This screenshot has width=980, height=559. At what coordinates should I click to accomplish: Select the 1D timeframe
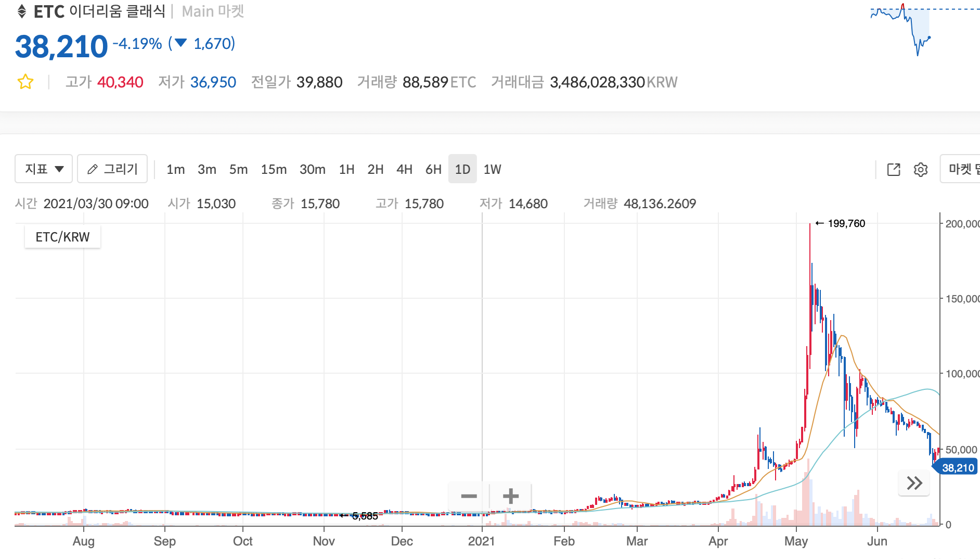[x=462, y=169]
